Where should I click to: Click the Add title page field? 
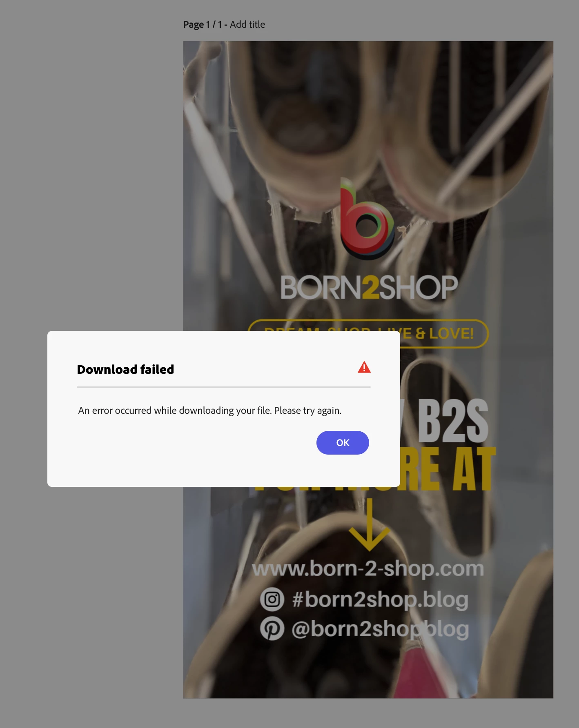(247, 24)
